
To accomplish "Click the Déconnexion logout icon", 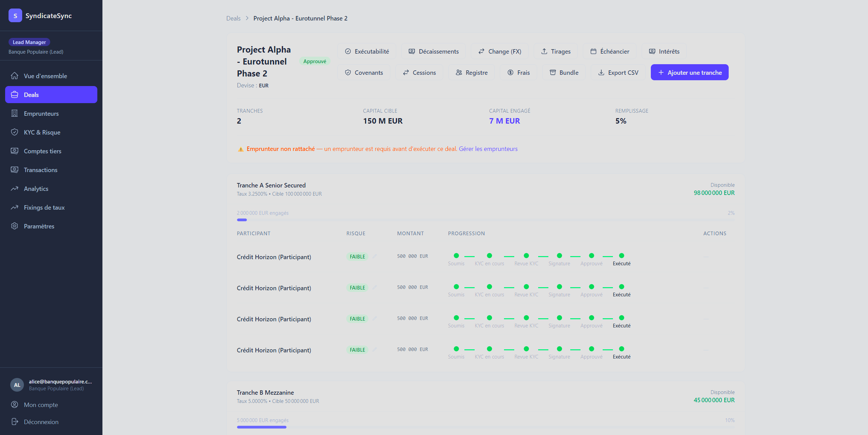I will pos(14,422).
